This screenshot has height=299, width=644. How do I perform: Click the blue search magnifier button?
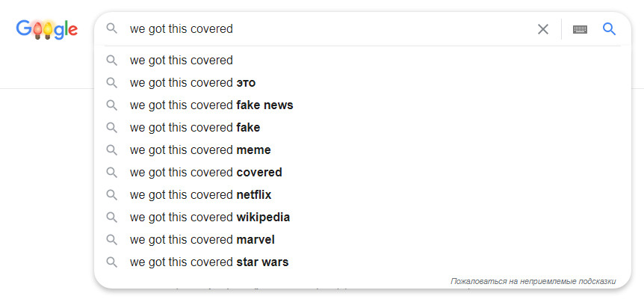coord(609,28)
